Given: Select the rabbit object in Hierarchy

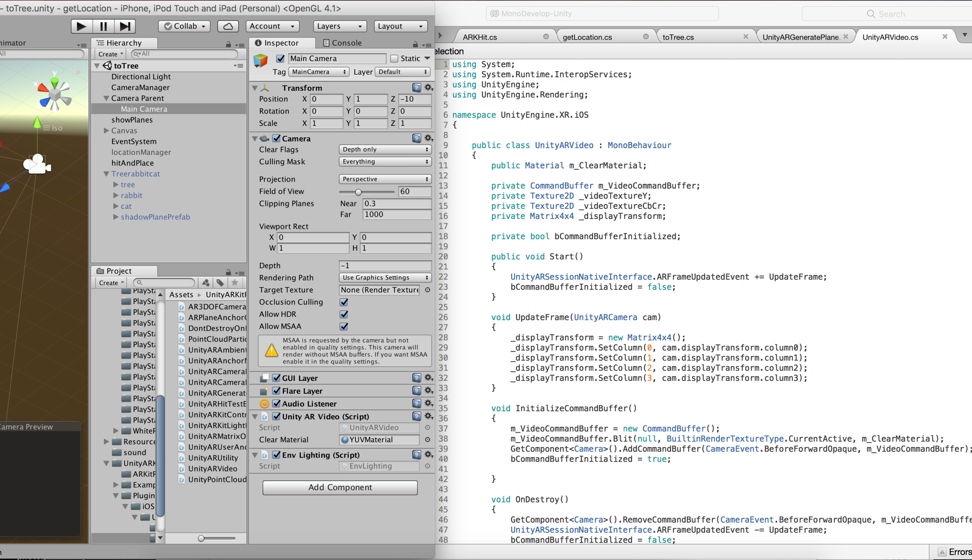Looking at the screenshot, I should pyautogui.click(x=131, y=195).
